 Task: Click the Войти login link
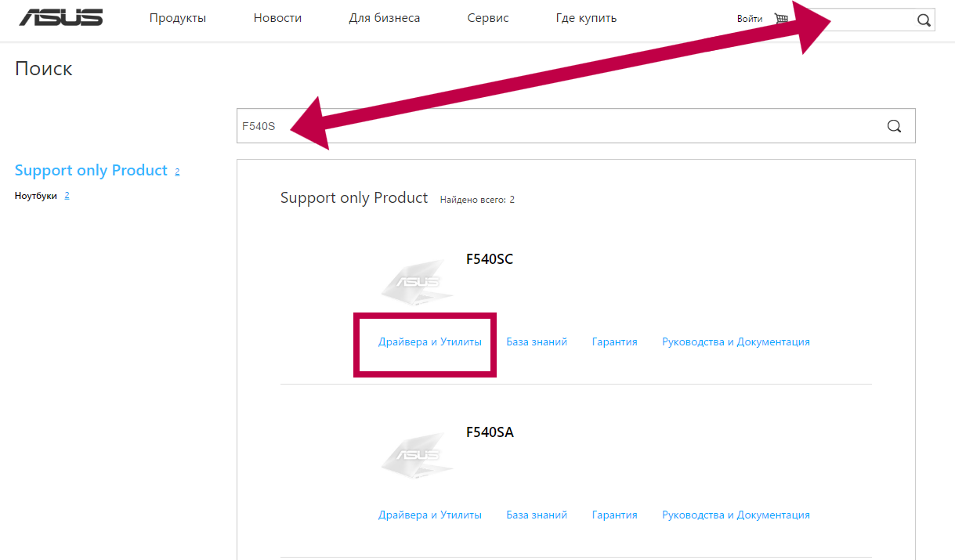tap(750, 19)
